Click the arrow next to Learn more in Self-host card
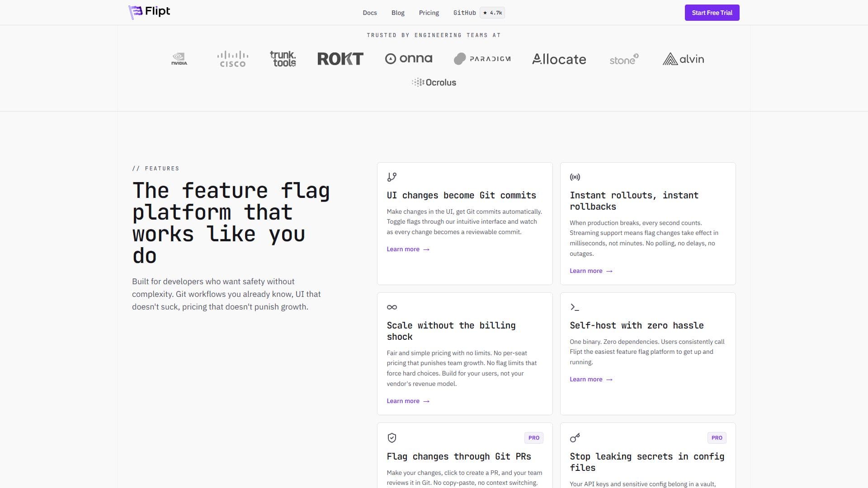The height and width of the screenshot is (488, 868). pos(609,380)
